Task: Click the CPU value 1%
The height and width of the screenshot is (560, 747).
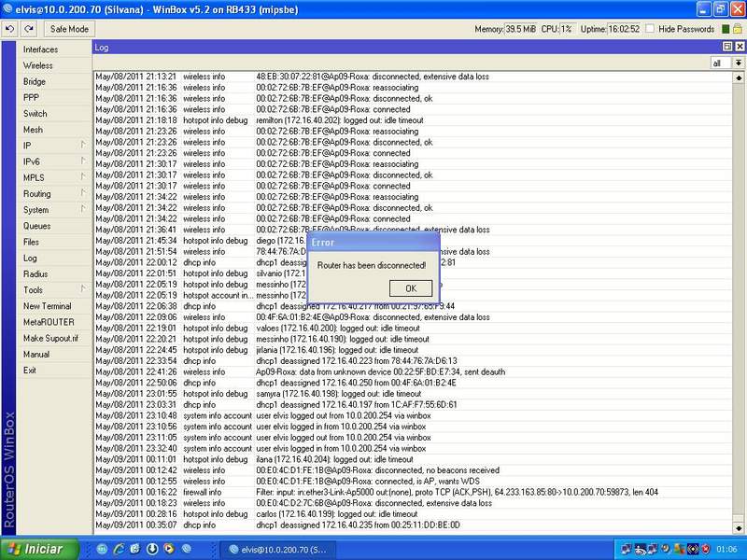Action: click(x=567, y=29)
